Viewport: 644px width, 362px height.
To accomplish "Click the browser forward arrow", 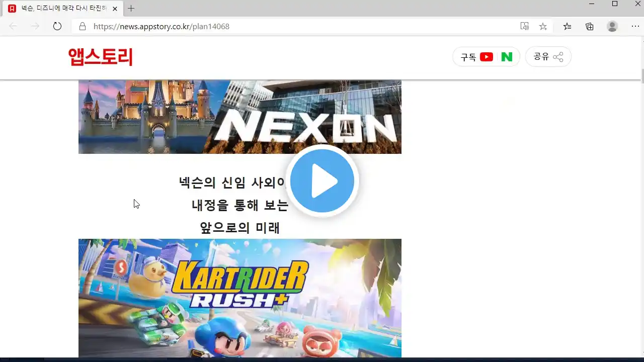I will pyautogui.click(x=35, y=26).
